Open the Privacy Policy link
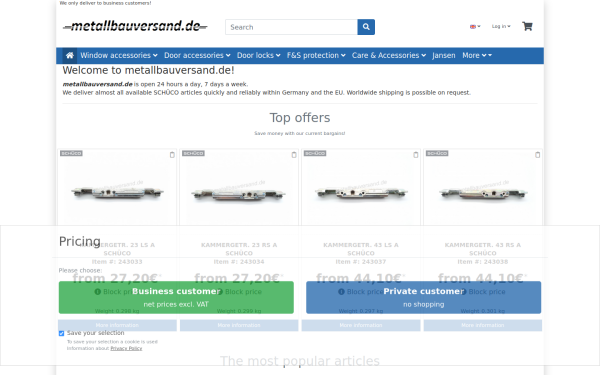The image size is (600, 375). click(x=126, y=348)
